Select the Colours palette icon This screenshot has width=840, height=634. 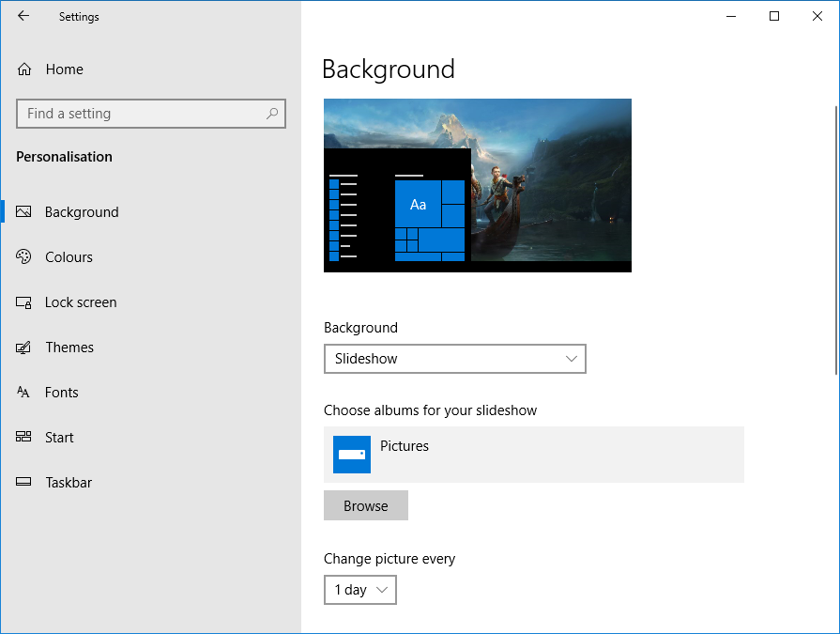pyautogui.click(x=24, y=257)
